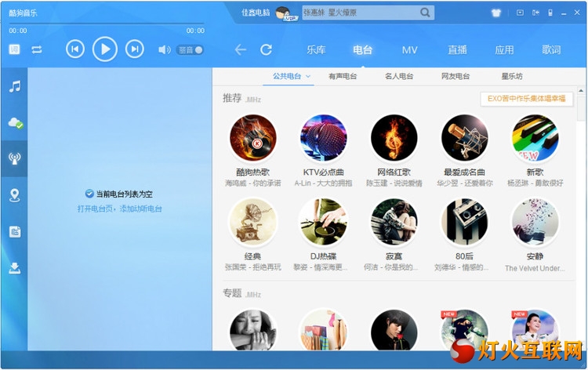The width and height of the screenshot is (588, 370).
Task: Click 海鸣威 - 你的承诺 song text
Action: (253, 183)
